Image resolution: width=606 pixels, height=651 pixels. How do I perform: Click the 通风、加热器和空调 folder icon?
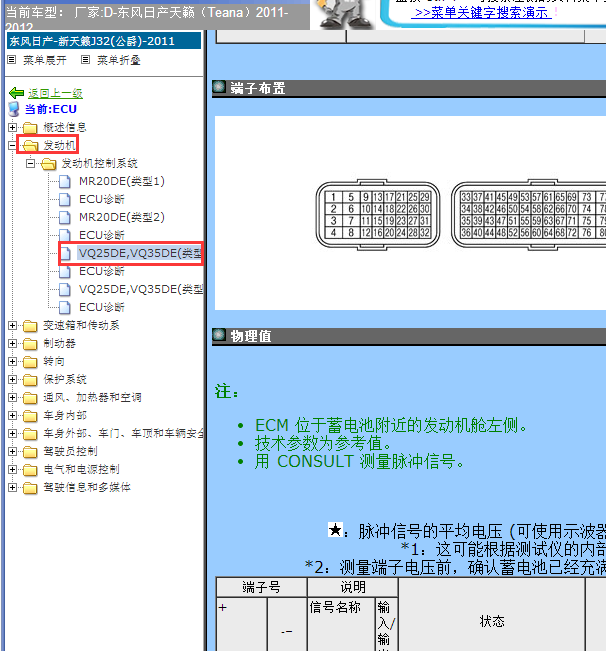tap(30, 398)
